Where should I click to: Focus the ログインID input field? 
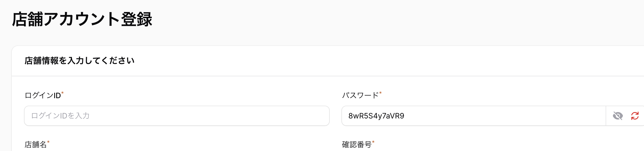(x=177, y=116)
